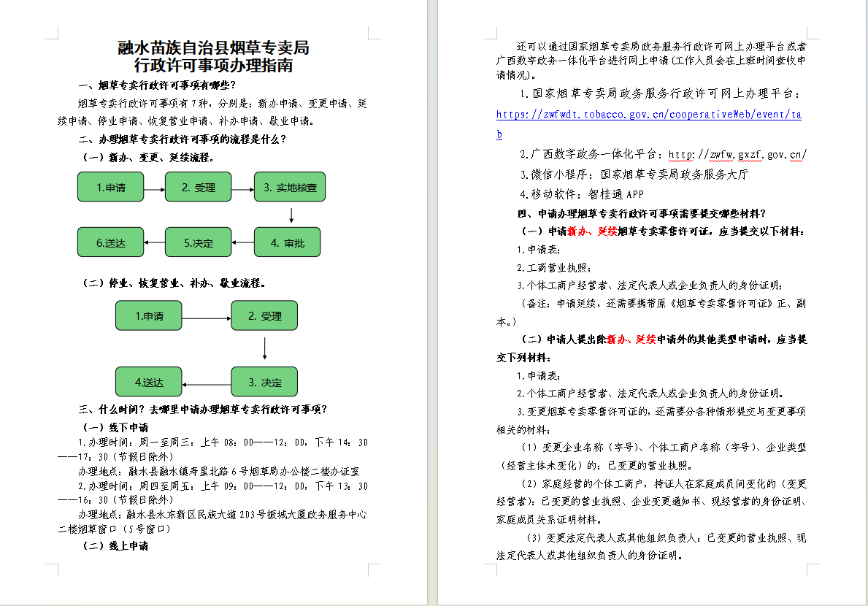Select the '4.送达' flowchart box
The image size is (868, 606).
[x=149, y=382]
